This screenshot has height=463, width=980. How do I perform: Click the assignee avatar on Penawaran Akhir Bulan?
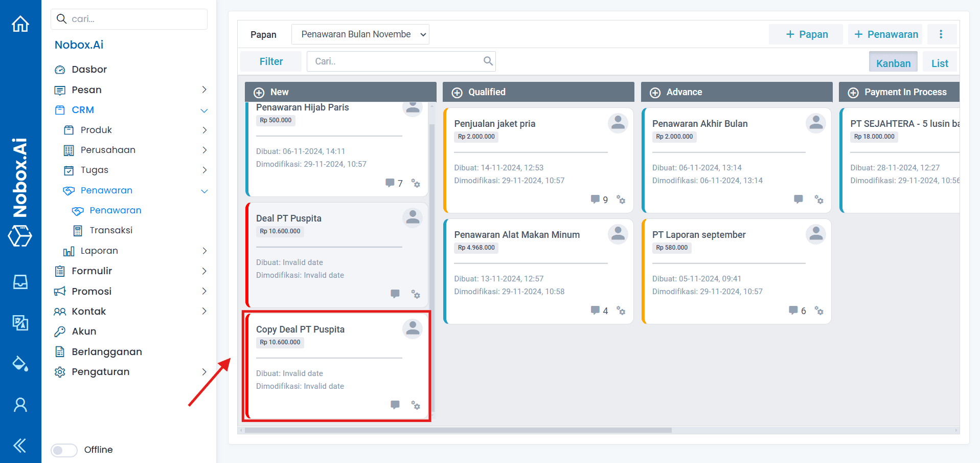coord(816,123)
